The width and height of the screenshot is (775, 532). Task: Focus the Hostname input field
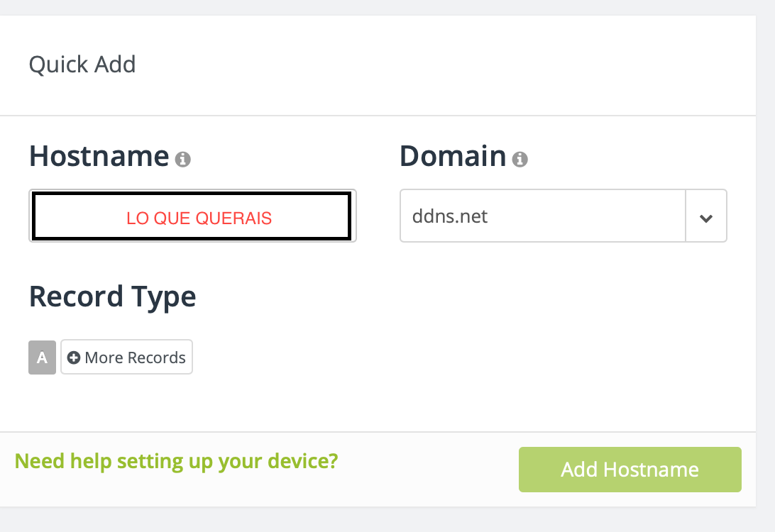point(193,216)
